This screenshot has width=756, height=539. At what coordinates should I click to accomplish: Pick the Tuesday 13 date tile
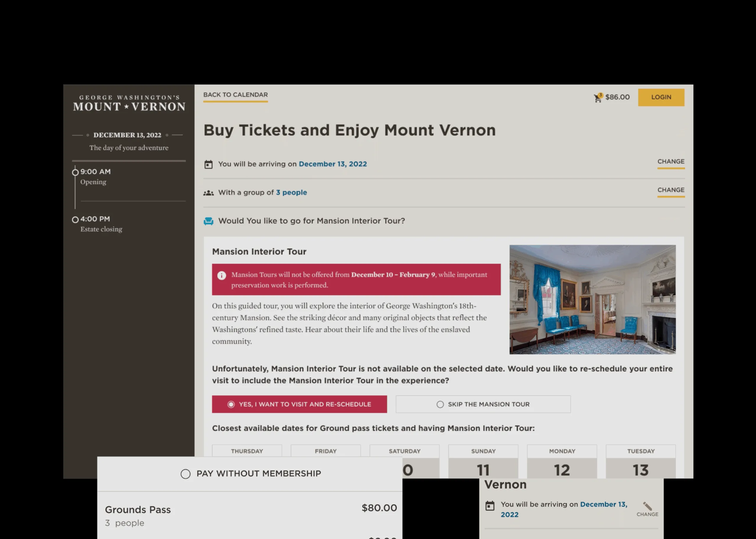point(640,468)
